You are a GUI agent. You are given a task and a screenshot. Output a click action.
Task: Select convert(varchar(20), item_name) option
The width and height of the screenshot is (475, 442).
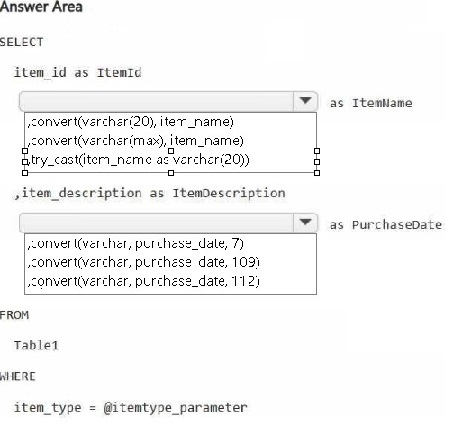tap(131, 122)
